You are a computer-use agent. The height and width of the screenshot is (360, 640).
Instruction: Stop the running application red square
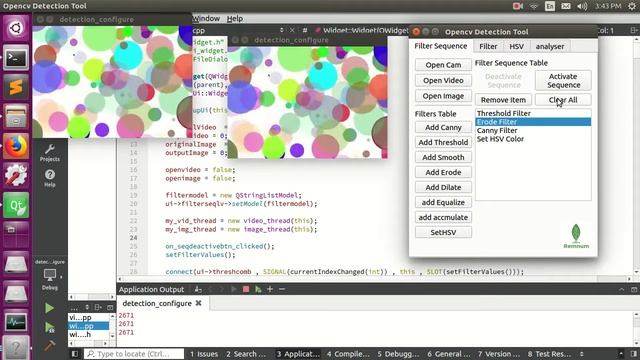point(246,289)
